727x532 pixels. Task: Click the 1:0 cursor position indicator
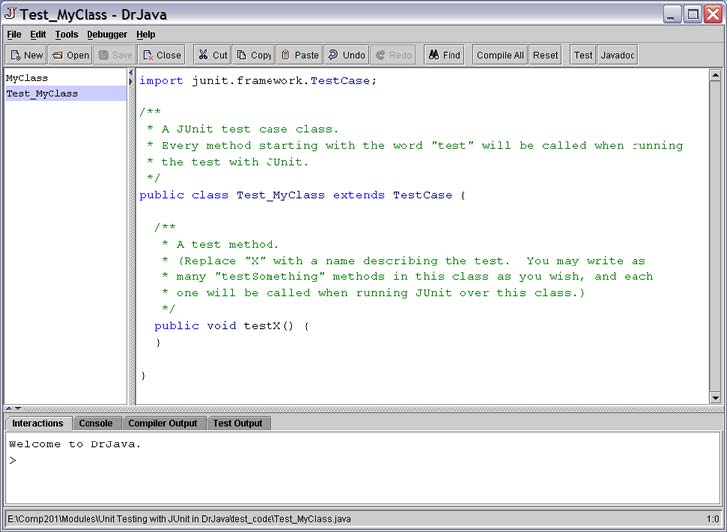(x=713, y=519)
